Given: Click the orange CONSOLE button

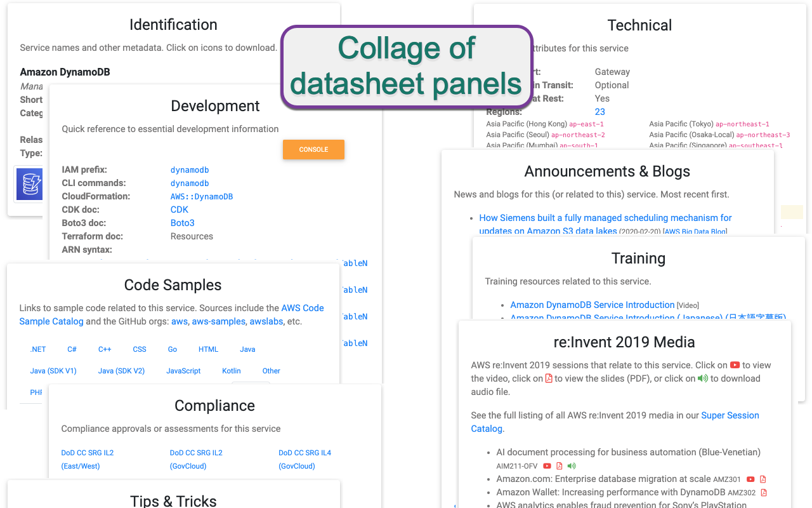Looking at the screenshot, I should point(313,150).
